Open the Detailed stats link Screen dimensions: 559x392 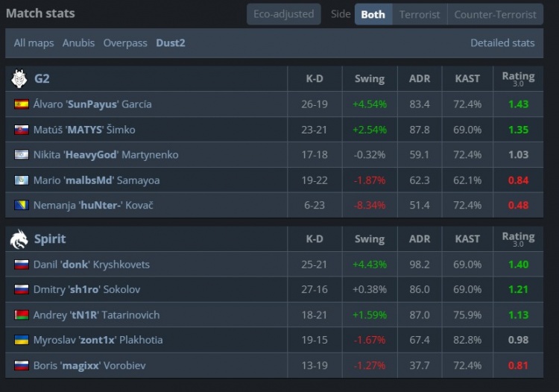pos(502,43)
